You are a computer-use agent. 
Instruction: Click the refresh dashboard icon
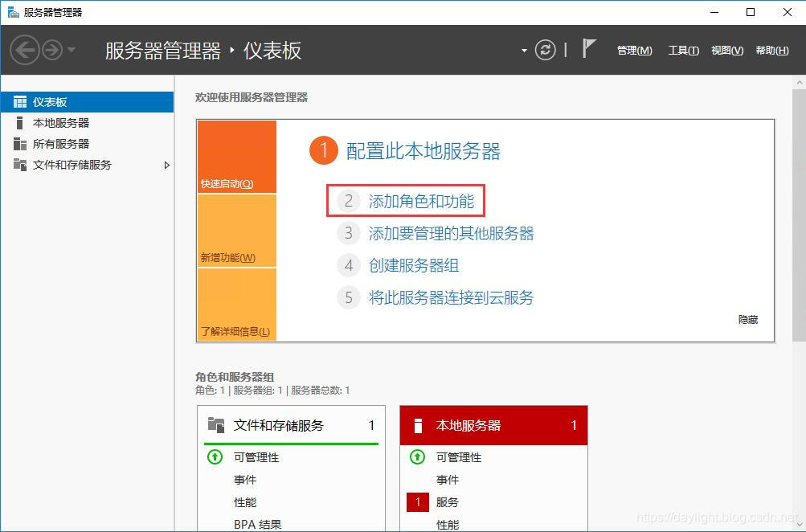(x=546, y=50)
